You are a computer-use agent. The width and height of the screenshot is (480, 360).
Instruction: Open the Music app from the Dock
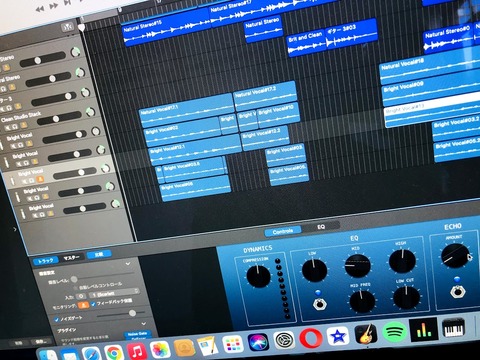pos(137,351)
